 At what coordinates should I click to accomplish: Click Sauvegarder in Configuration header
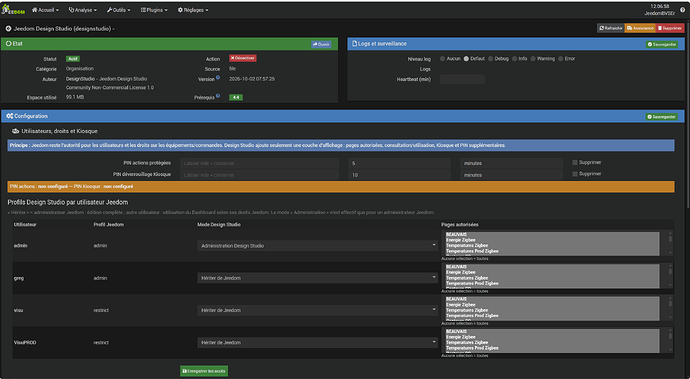pyautogui.click(x=661, y=117)
